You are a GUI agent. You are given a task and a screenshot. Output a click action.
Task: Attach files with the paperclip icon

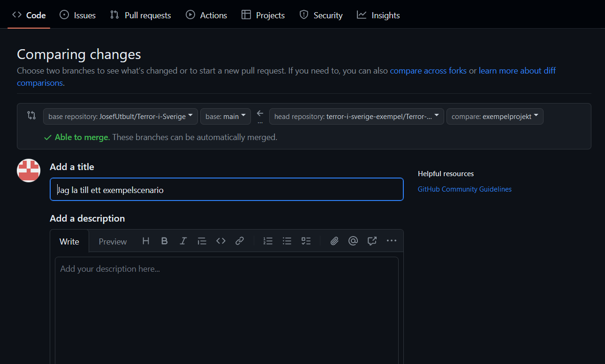pyautogui.click(x=334, y=241)
